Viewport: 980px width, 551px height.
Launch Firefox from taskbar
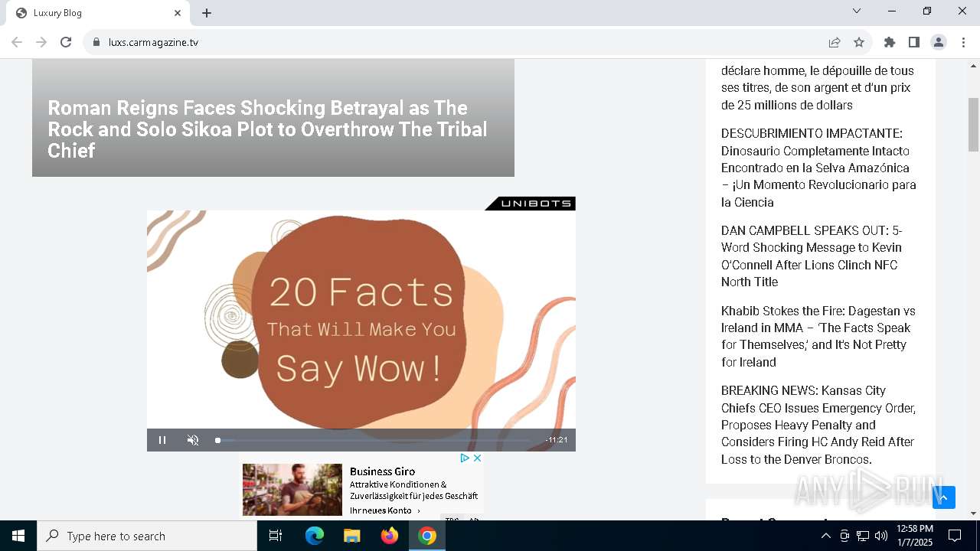coord(390,536)
